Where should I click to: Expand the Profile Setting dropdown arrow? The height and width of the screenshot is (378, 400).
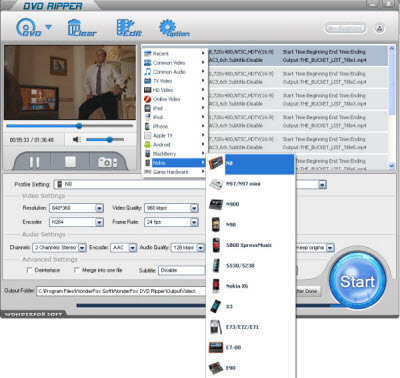tap(322, 184)
